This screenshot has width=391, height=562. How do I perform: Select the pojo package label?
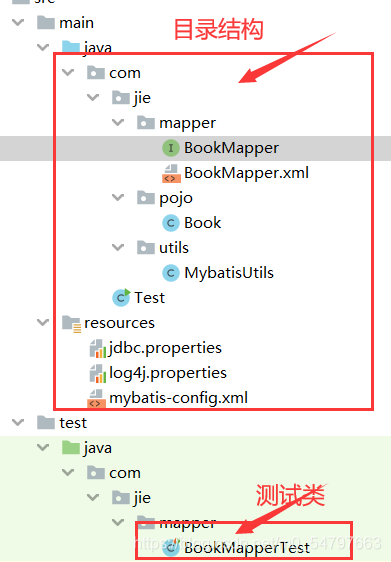[176, 198]
